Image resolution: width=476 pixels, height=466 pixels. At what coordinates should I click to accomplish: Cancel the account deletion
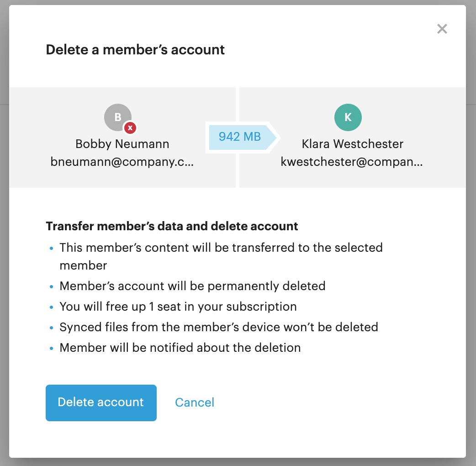(195, 402)
